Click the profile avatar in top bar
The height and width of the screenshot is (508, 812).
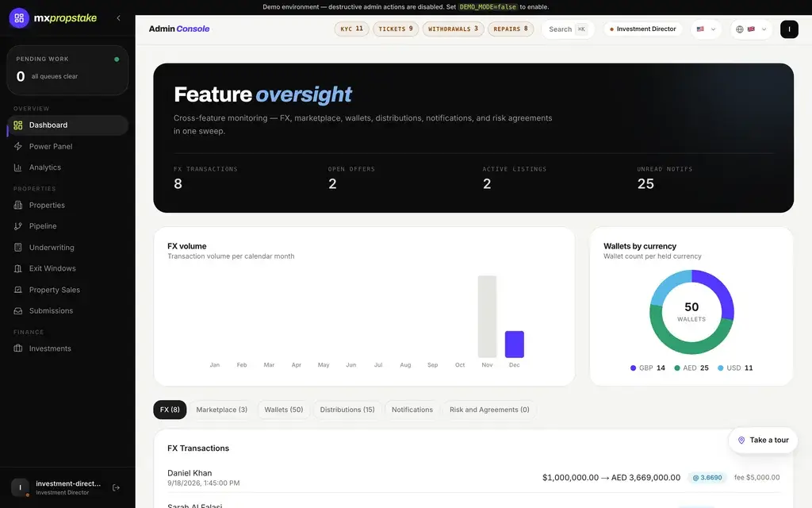(789, 29)
